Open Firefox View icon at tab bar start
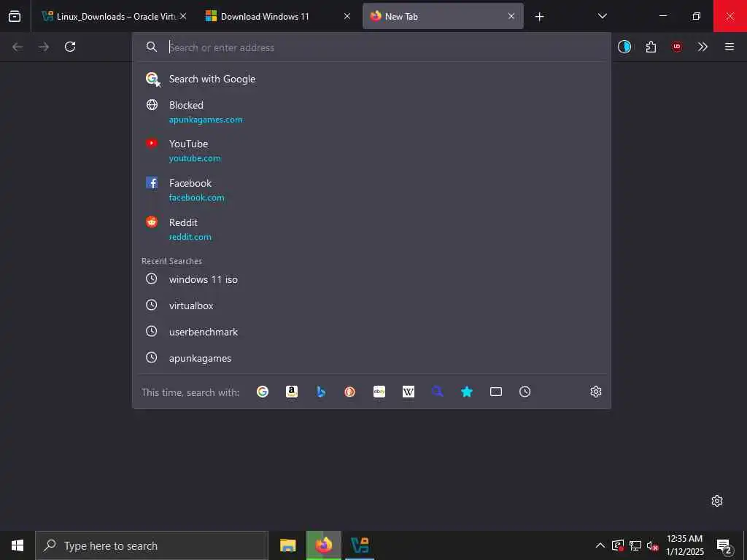 (x=15, y=16)
